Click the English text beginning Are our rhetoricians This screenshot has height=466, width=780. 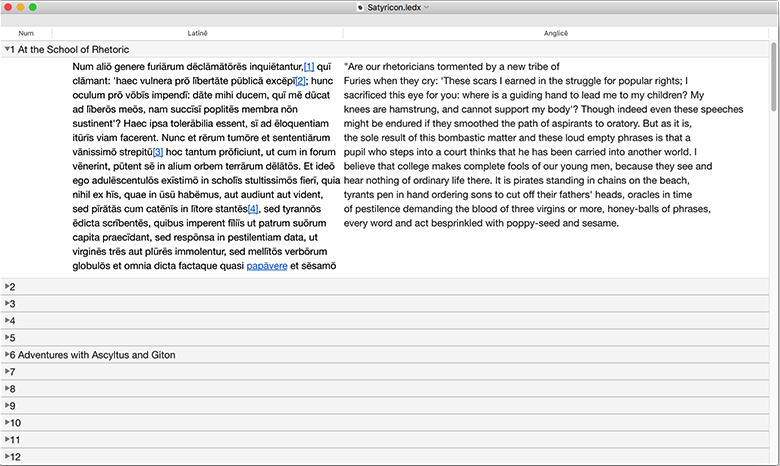pyautogui.click(x=543, y=145)
